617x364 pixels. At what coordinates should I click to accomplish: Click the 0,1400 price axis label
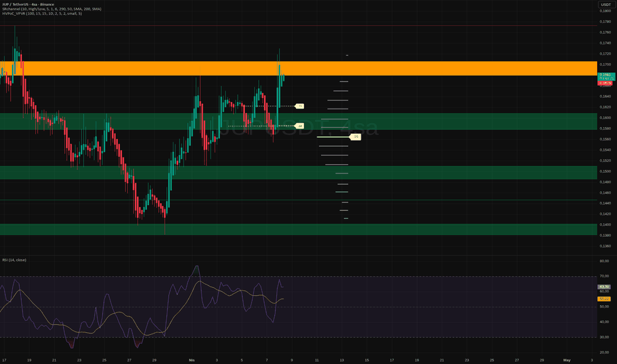pos(605,225)
